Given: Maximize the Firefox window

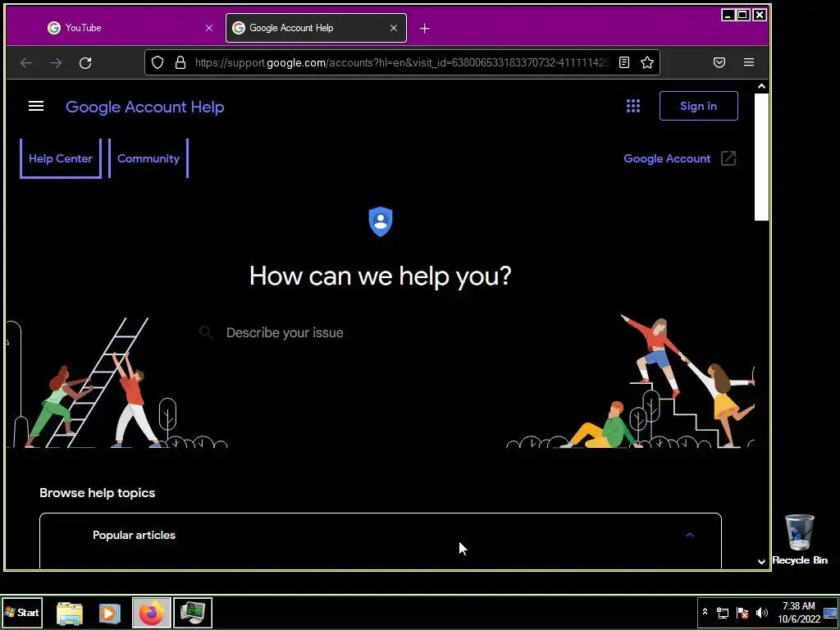Looking at the screenshot, I should coord(743,15).
